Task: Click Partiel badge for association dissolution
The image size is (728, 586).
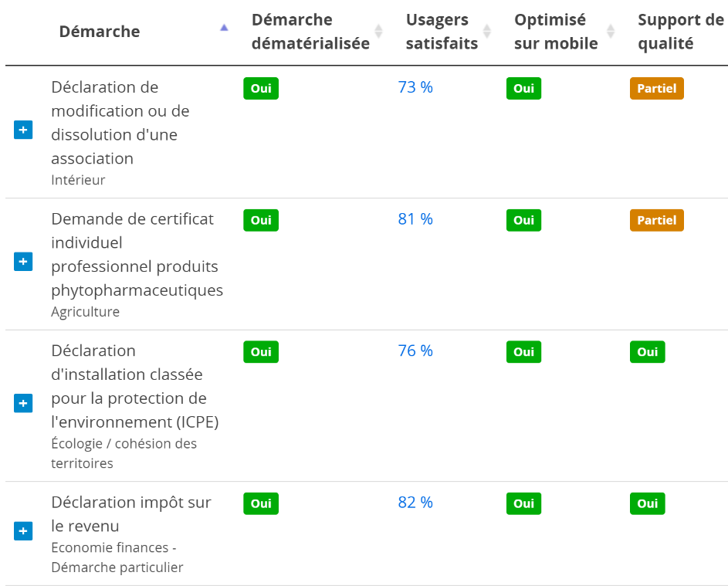Action: coord(656,89)
